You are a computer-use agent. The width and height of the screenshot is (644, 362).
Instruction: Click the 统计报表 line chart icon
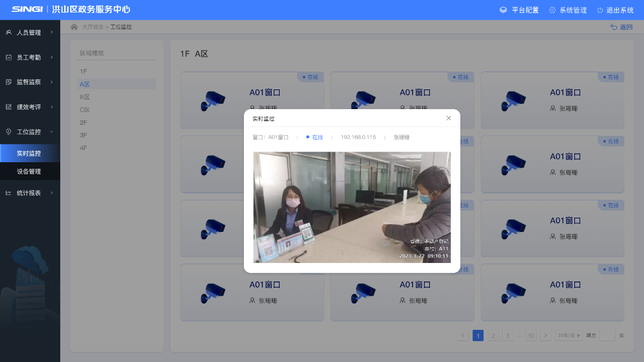tap(8, 193)
